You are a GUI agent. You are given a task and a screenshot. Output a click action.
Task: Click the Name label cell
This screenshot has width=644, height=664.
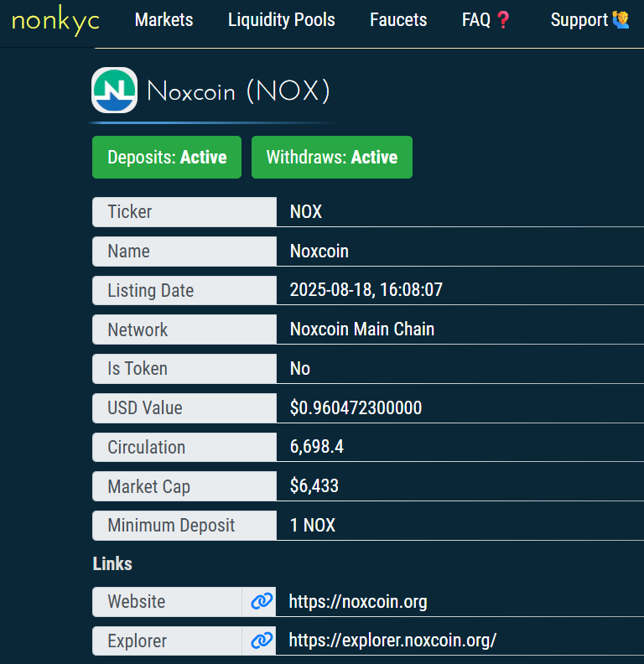click(184, 252)
